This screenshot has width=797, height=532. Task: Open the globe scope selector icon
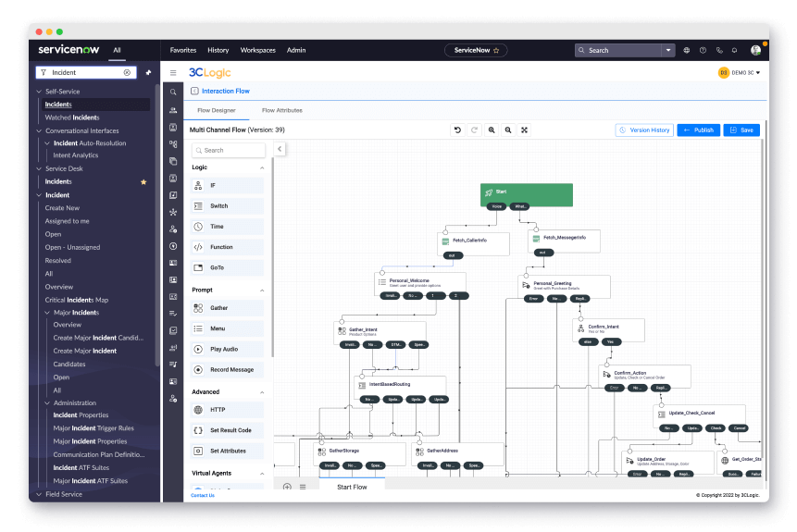687,50
